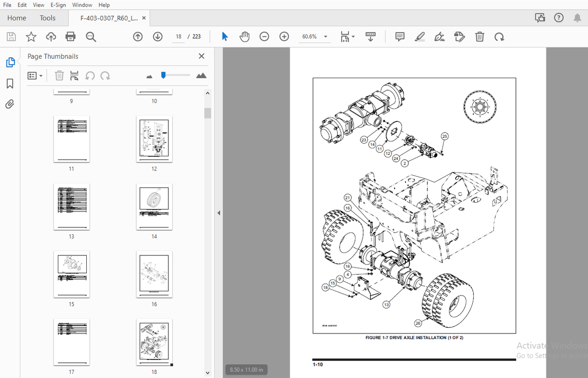Select the Hand tool for panning
Screen dimensions: 588x378
(244, 36)
